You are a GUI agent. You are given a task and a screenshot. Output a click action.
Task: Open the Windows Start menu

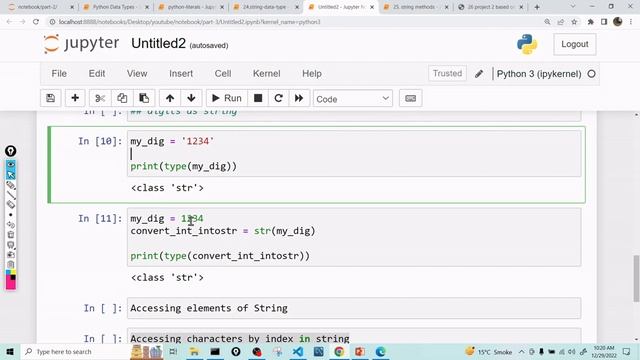[10, 351]
